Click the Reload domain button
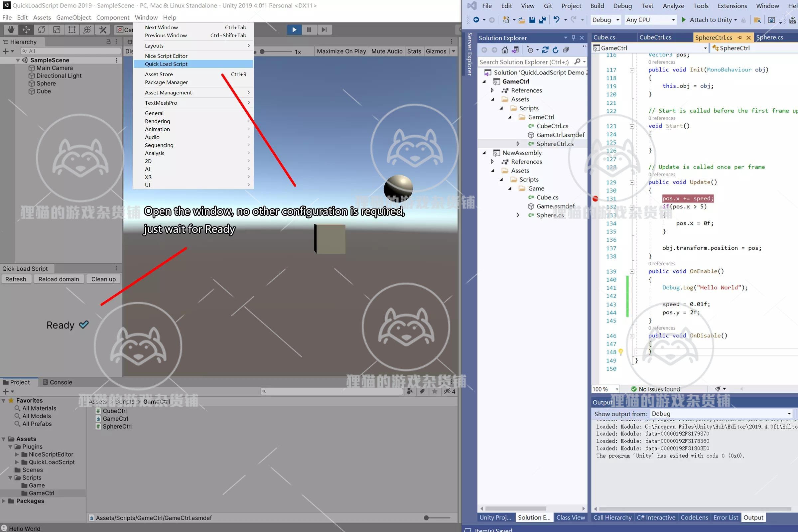798x532 pixels. coord(59,279)
